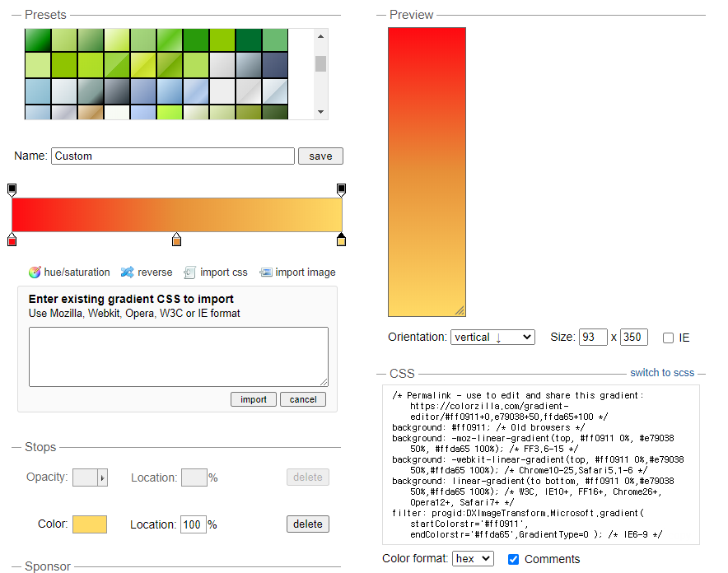The height and width of the screenshot is (573, 728).
Task: Click the preview width field showing 93
Action: (593, 338)
